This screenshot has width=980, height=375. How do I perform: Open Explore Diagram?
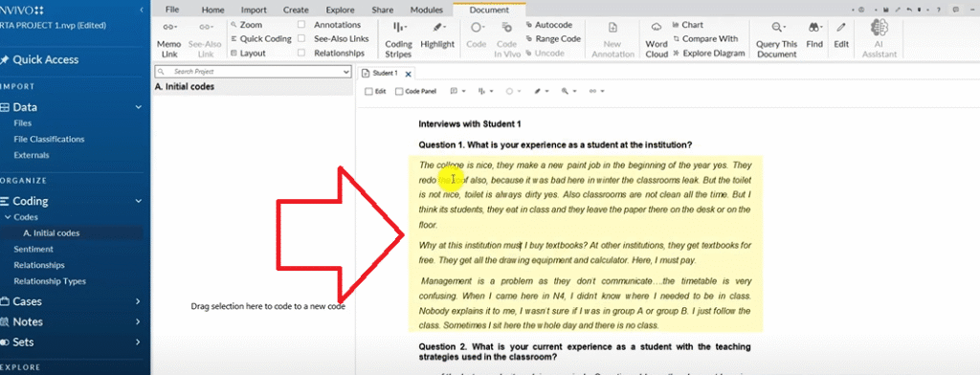(x=709, y=54)
